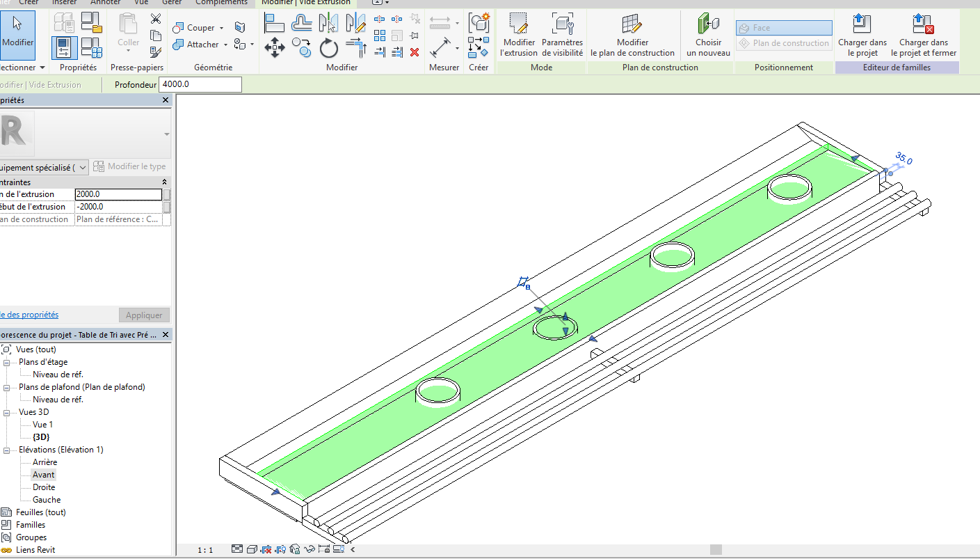
Task: Activate the Rotate tool
Action: [328, 48]
